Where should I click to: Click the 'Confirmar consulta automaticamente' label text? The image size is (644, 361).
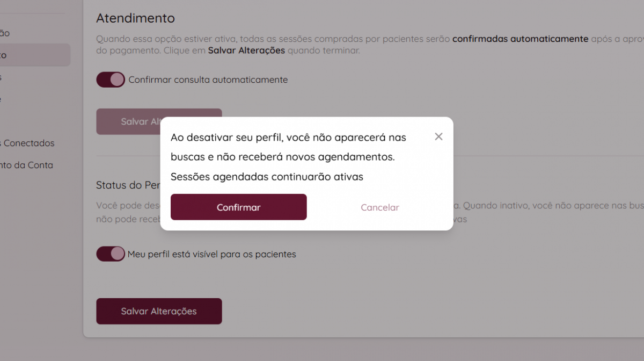click(208, 80)
